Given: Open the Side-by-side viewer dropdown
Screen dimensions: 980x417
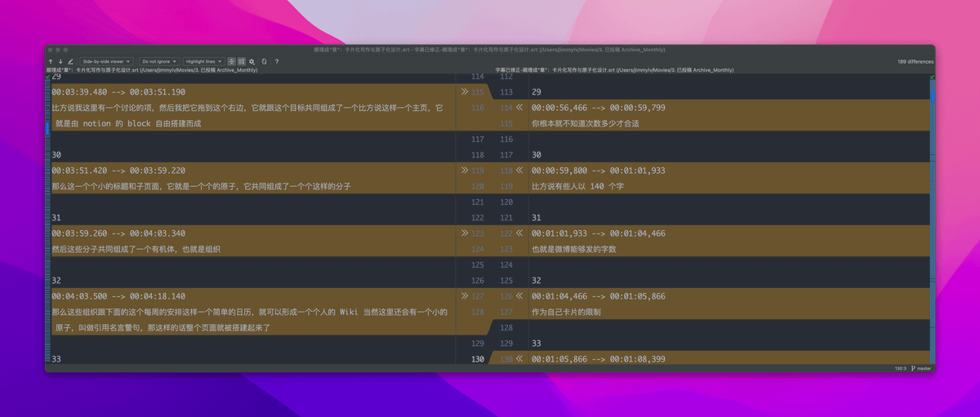Looking at the screenshot, I should pos(105,61).
